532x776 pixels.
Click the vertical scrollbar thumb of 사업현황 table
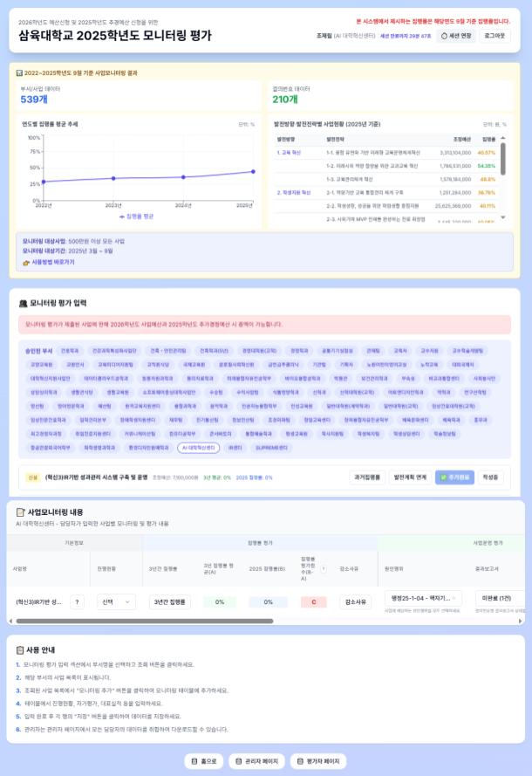coord(503,159)
